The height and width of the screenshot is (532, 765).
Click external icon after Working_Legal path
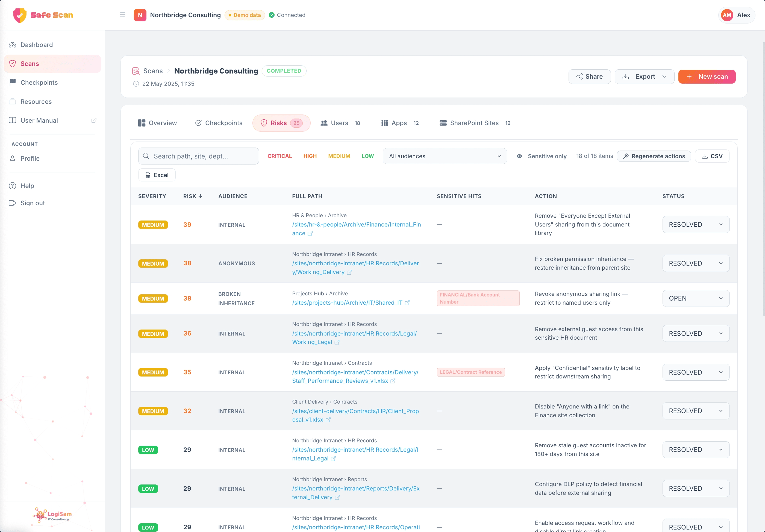[x=337, y=342]
